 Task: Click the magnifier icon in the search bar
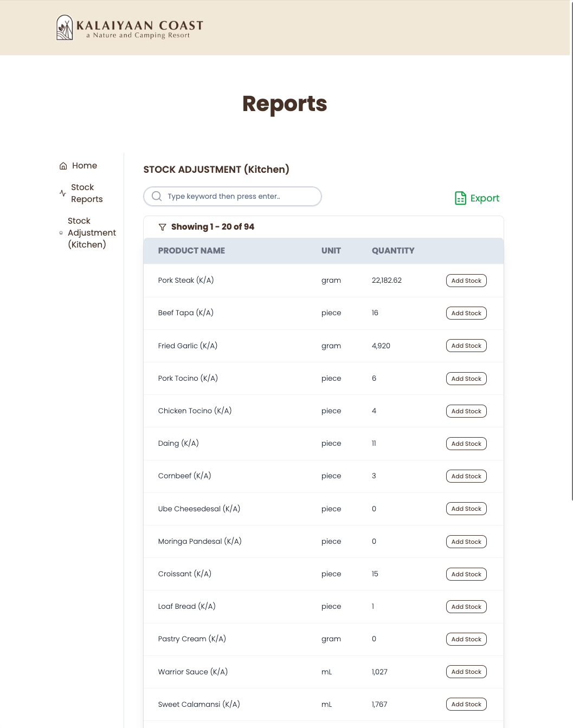click(x=157, y=196)
